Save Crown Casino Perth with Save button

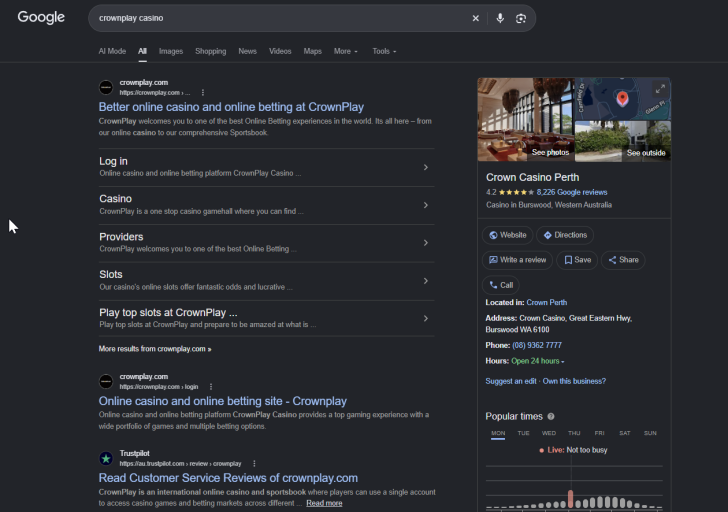577,260
